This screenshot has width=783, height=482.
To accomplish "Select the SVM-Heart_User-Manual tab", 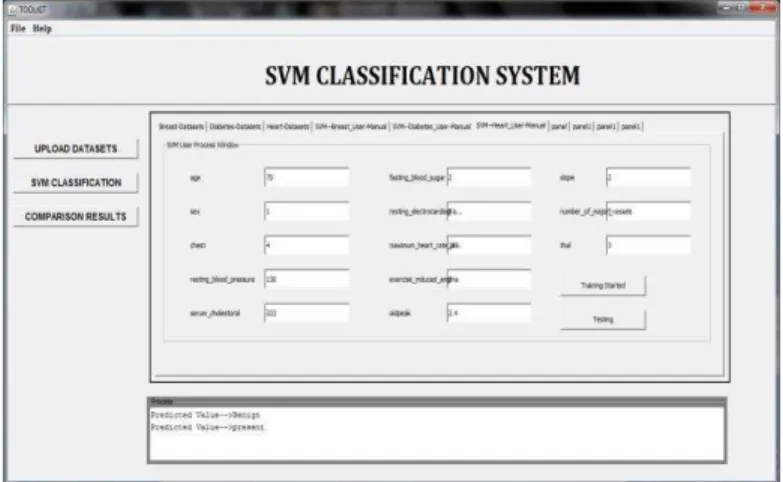I will (511, 125).
